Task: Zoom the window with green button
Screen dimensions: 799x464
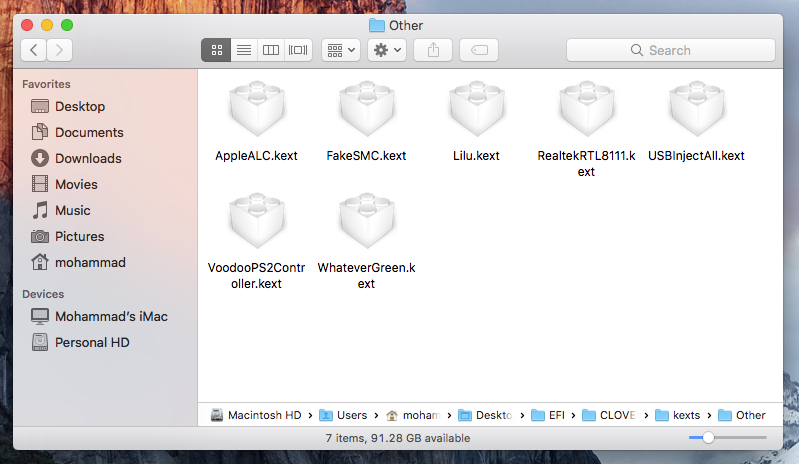Action: [67, 25]
